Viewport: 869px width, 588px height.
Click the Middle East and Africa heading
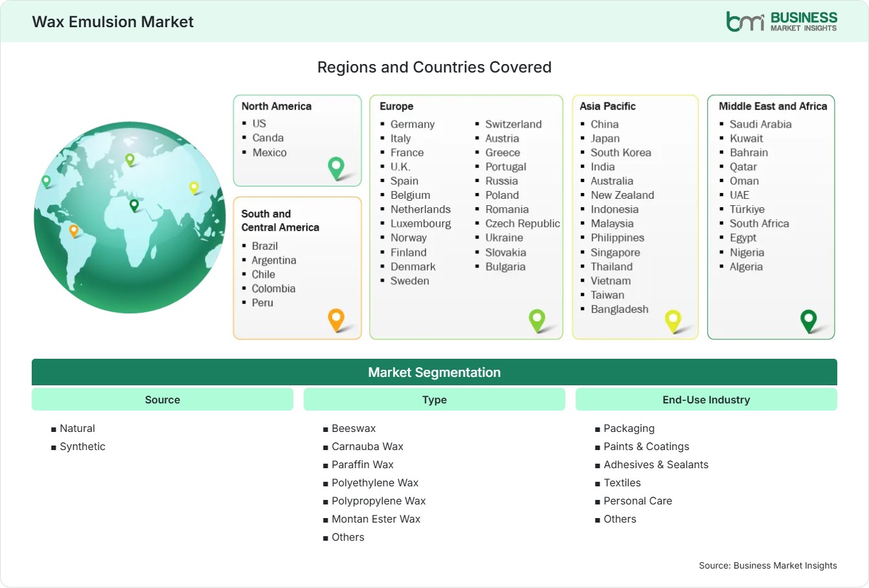pyautogui.click(x=773, y=106)
